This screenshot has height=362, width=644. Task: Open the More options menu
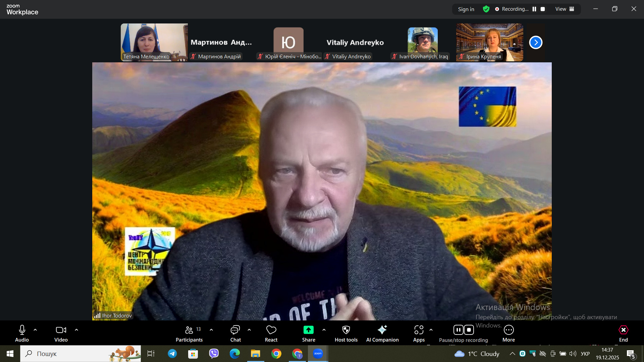click(x=508, y=330)
